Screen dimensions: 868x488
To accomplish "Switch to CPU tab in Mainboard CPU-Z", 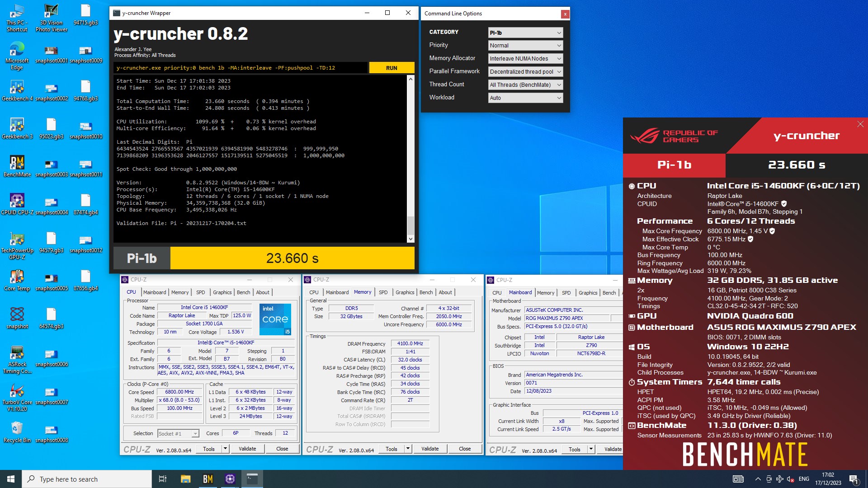I will pyautogui.click(x=497, y=293).
